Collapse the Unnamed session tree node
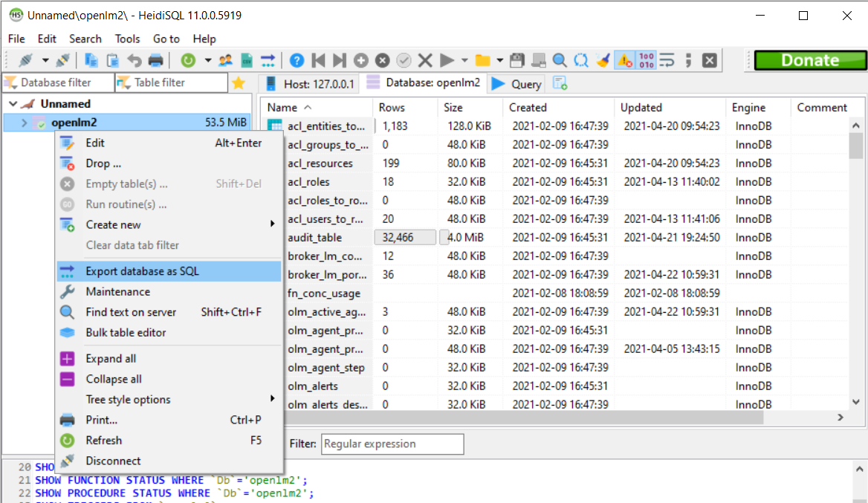This screenshot has width=868, height=503. point(13,104)
